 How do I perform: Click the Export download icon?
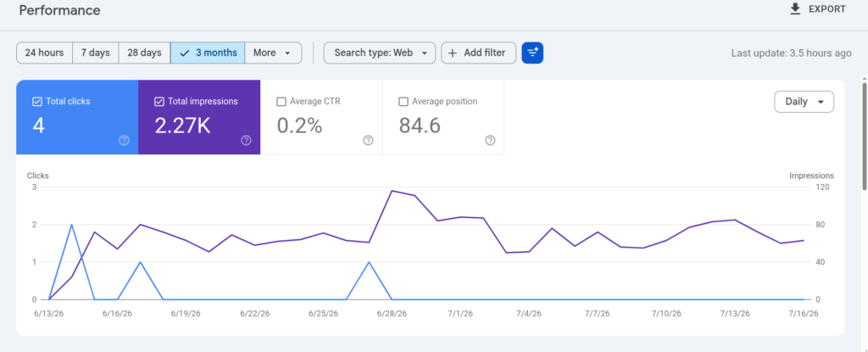[x=795, y=8]
